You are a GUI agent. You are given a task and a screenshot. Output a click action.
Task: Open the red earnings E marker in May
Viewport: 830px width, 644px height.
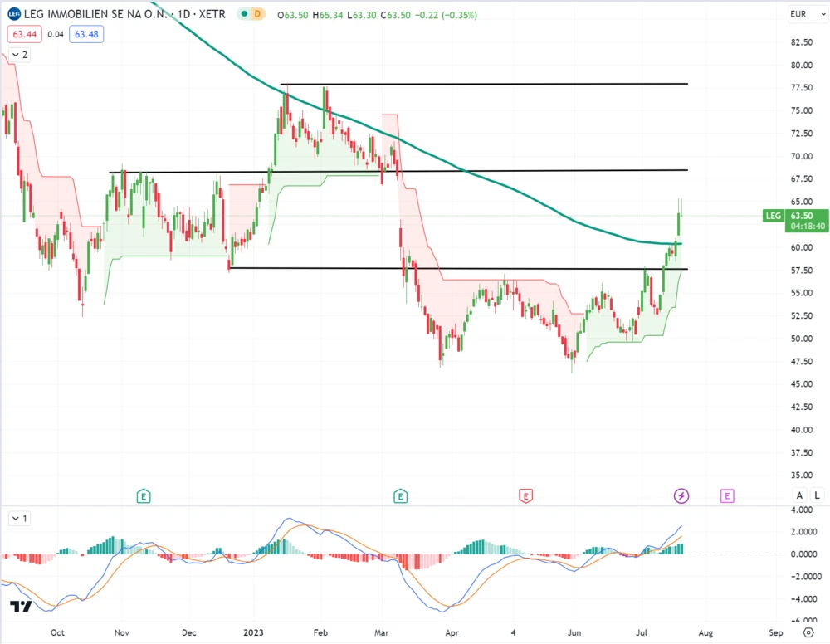pyautogui.click(x=525, y=496)
